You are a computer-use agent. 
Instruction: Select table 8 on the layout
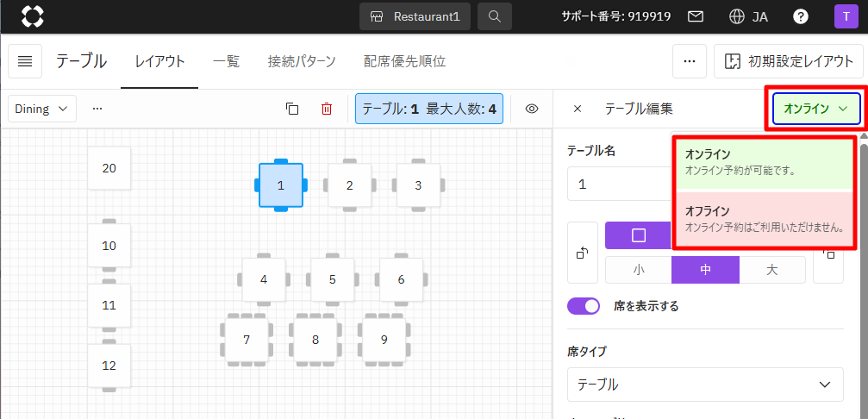tap(315, 340)
